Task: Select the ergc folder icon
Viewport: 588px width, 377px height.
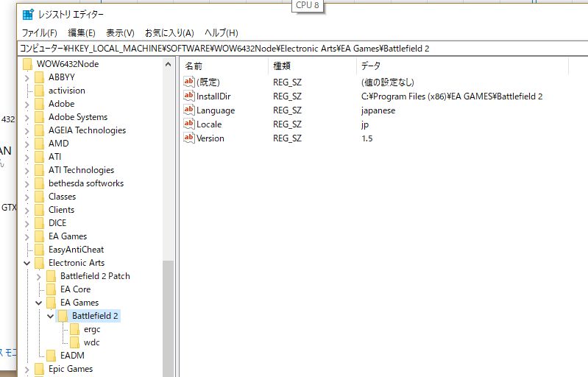Action: tap(75, 329)
